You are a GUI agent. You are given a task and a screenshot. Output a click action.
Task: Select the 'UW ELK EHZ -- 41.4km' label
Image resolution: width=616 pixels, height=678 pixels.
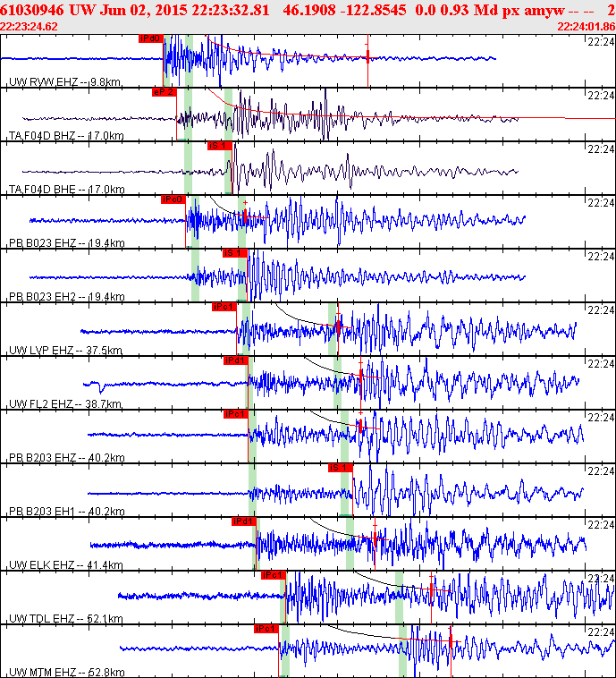pos(65,564)
